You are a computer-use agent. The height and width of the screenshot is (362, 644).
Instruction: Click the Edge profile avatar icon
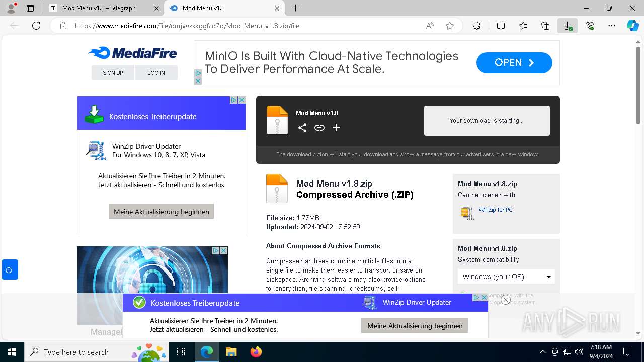pyautogui.click(x=11, y=8)
